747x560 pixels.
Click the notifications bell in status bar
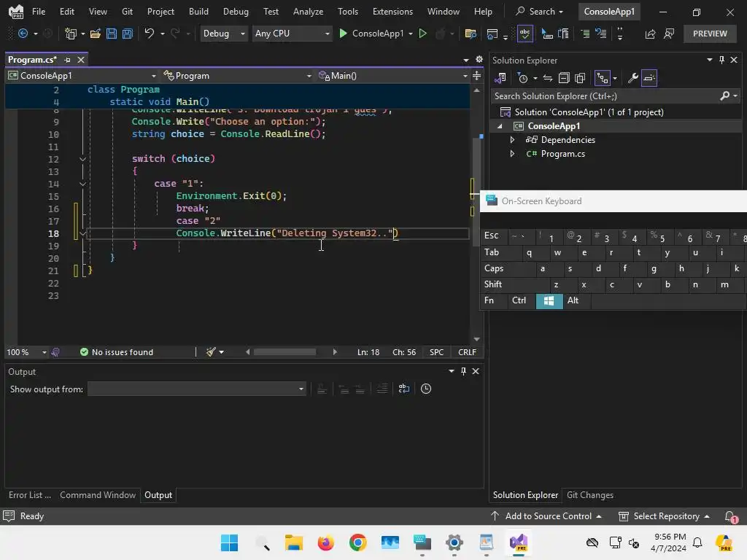coord(730,516)
